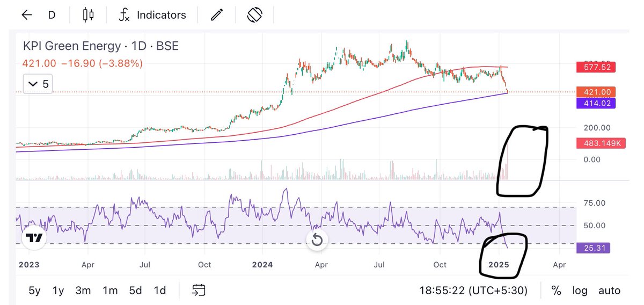Click the 421.00 −16.90 (−3.88%) price readout
Viewport: 644px width, 305px height.
(x=83, y=63)
